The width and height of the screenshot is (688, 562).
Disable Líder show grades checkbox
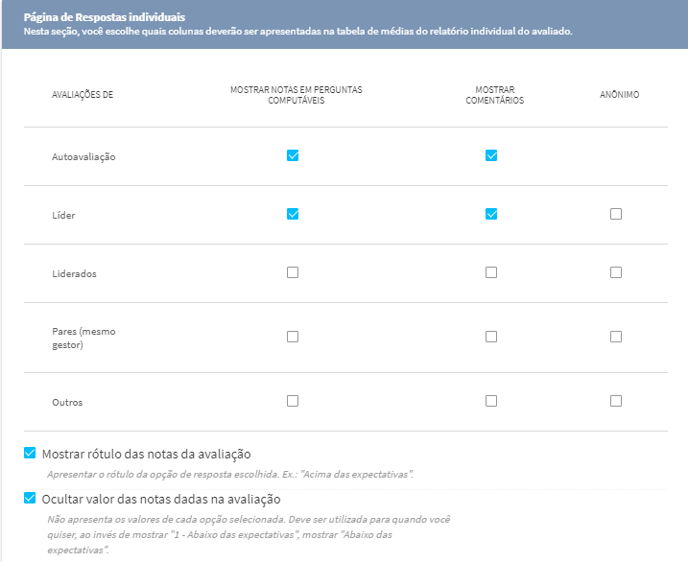pos(293,214)
